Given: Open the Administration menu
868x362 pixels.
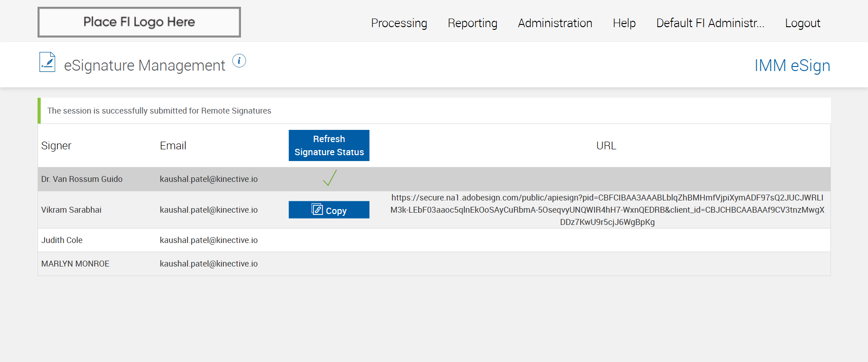Looking at the screenshot, I should (555, 23).
